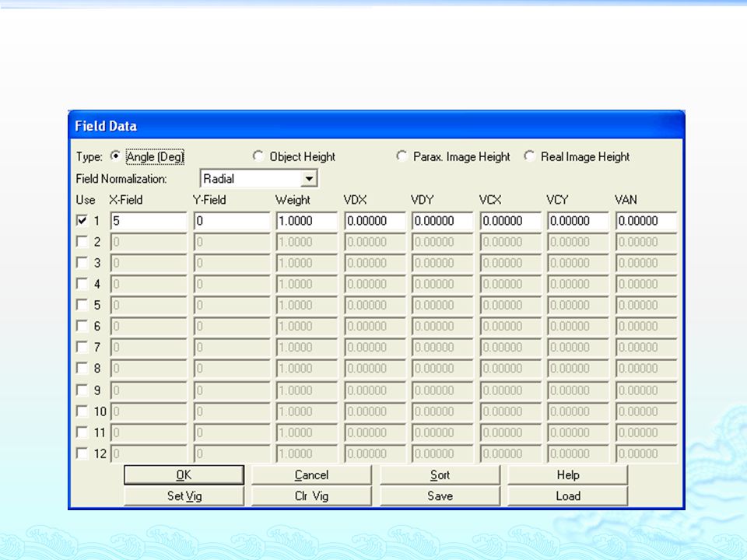Screen dimensions: 747x560
Task: Turn on the Use checkbox for field 8
Action: pos(82,368)
